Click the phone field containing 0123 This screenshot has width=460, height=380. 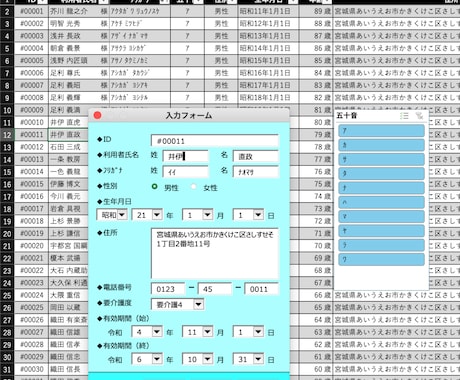coord(168,289)
